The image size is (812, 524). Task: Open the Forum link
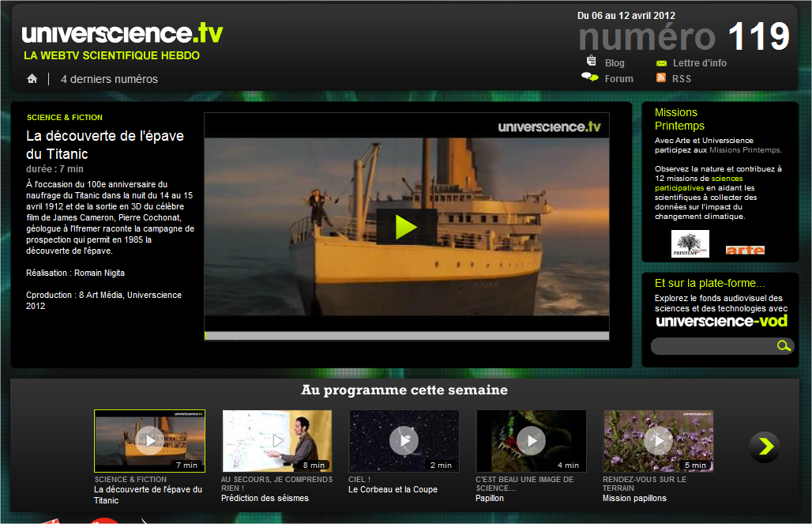pos(618,79)
